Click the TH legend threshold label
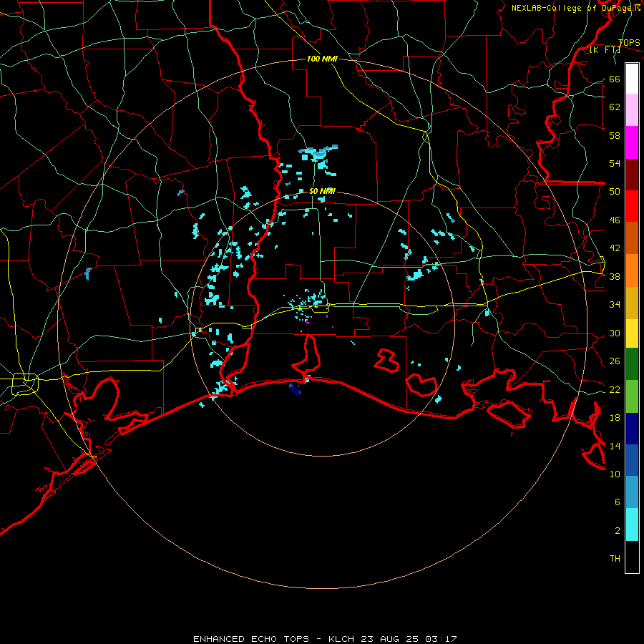This screenshot has height=644, width=644. pyautogui.click(x=615, y=559)
